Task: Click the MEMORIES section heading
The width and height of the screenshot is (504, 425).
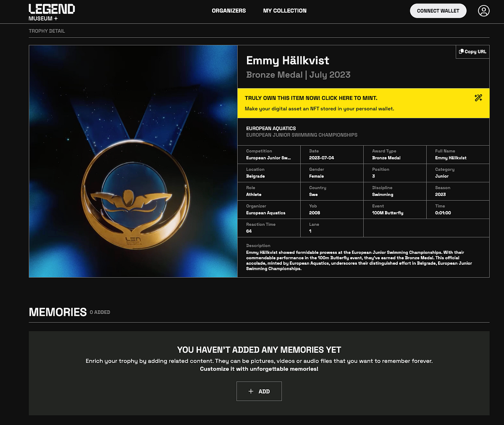Action: 58,312
